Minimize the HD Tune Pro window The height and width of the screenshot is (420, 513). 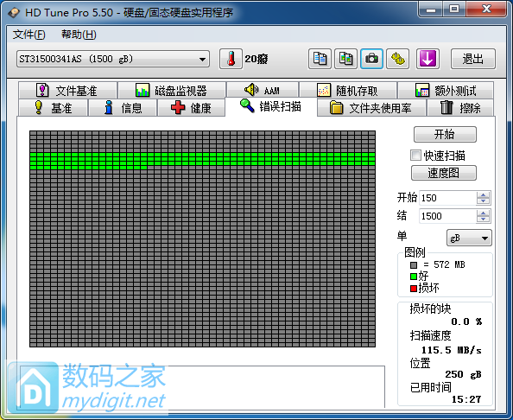click(431, 10)
